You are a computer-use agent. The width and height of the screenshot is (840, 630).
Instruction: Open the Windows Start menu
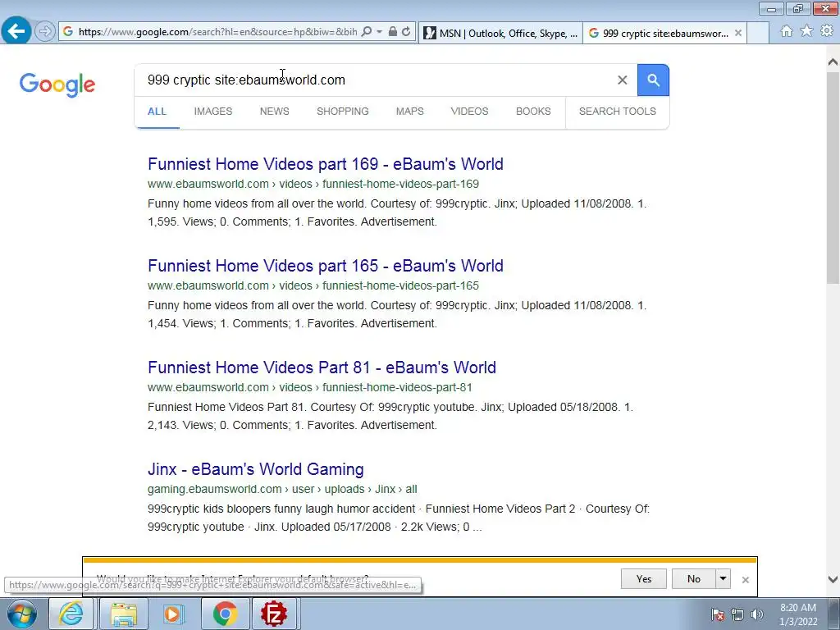(22, 614)
